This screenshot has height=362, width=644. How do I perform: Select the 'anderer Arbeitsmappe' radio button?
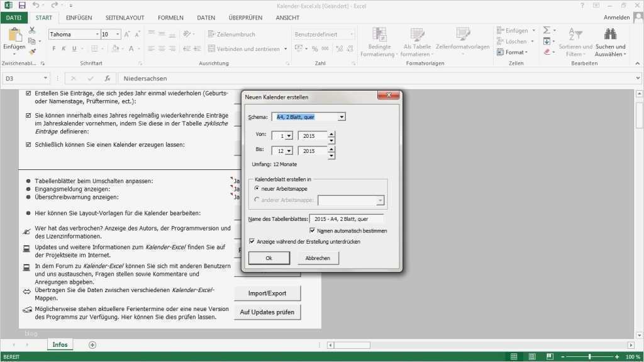coord(257,200)
